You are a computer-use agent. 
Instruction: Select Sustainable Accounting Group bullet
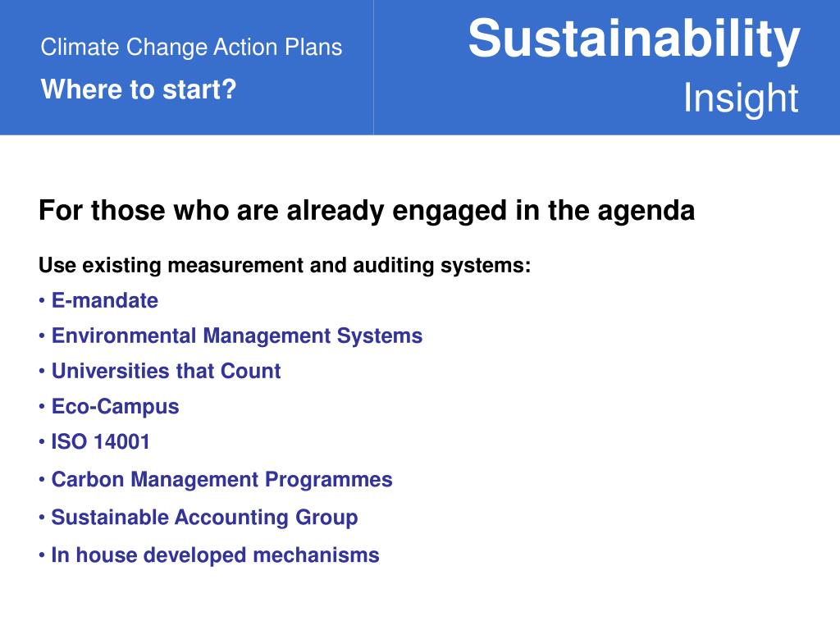click(204, 518)
